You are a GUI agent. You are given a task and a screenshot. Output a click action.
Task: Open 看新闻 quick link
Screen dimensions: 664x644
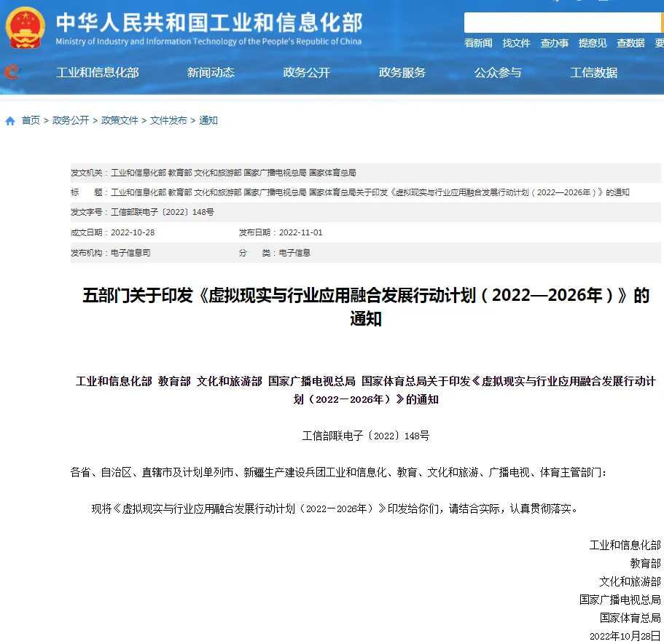coord(477,43)
